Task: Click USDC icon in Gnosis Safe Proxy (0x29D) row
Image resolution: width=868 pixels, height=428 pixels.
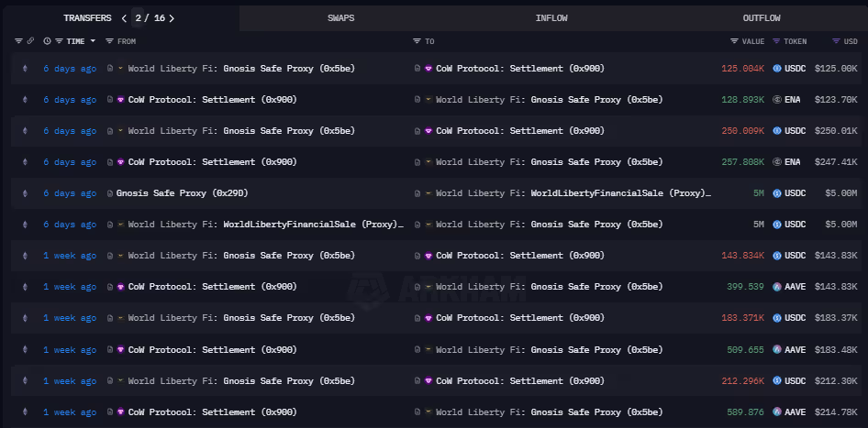Action: click(777, 193)
